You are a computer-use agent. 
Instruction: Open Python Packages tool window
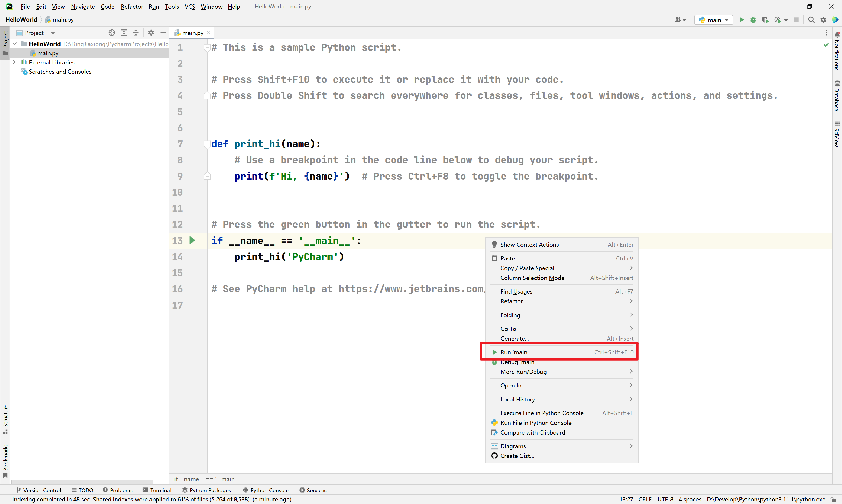[x=207, y=490]
